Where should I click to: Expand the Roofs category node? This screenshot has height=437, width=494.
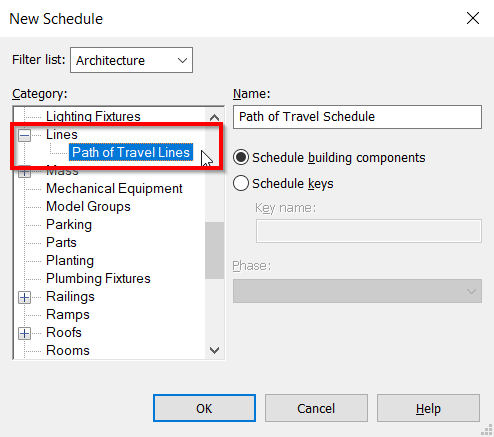24,333
